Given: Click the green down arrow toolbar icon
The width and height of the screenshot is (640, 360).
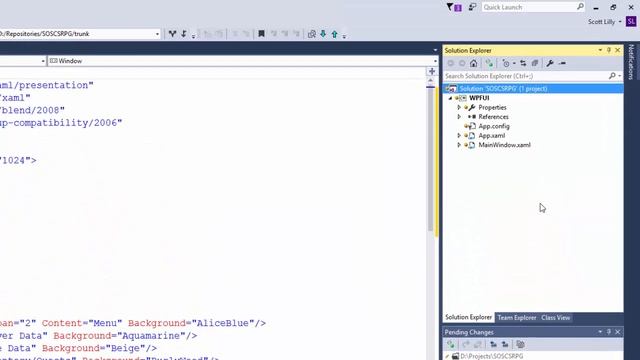Looking at the screenshot, I should (323, 34).
